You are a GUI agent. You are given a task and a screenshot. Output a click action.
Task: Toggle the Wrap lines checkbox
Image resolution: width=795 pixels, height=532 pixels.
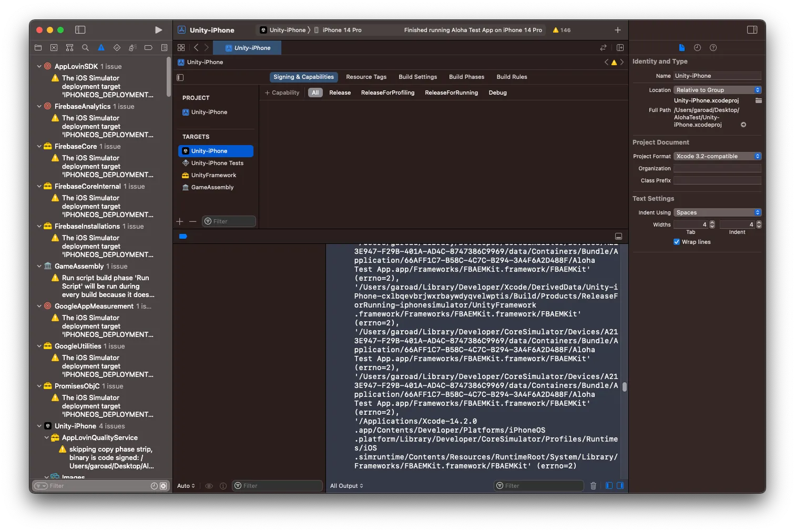[677, 242]
